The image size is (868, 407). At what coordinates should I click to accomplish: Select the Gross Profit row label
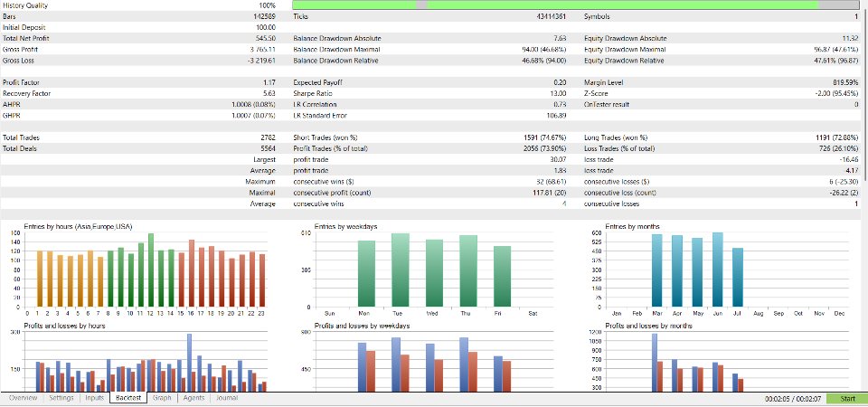tap(20, 49)
